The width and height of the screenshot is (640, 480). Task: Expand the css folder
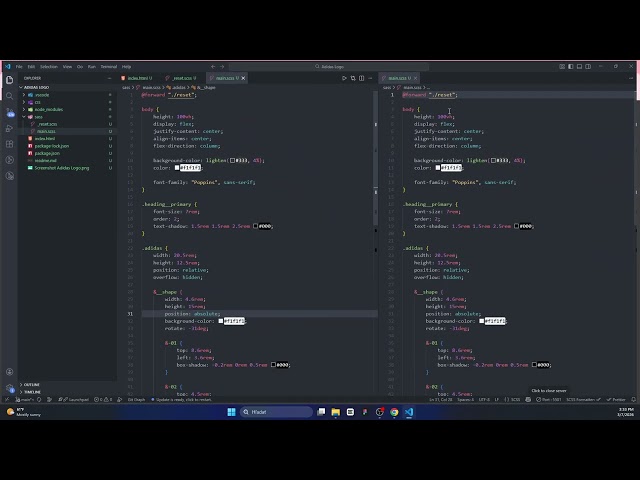67,102
